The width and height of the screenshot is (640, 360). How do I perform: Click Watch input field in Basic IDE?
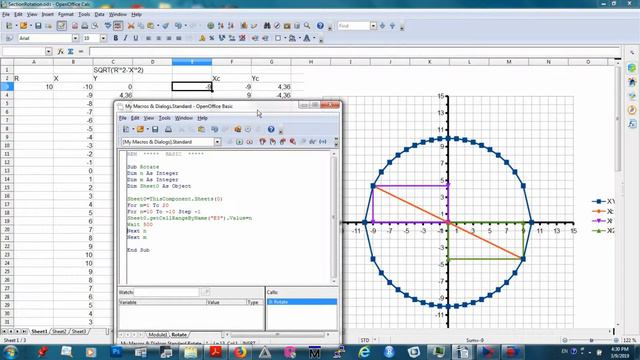166,292
